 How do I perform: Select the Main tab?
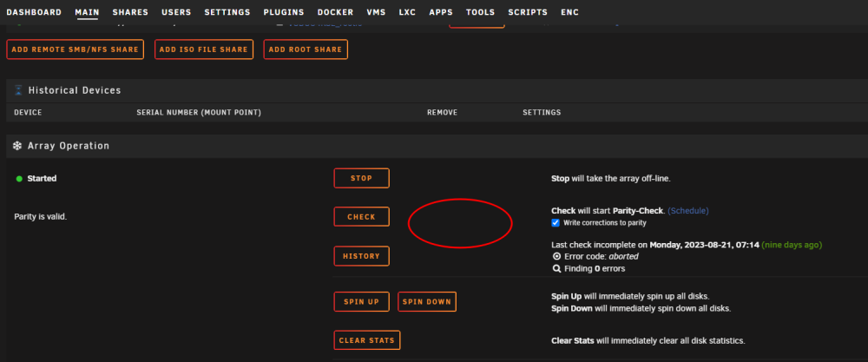pyautogui.click(x=87, y=12)
